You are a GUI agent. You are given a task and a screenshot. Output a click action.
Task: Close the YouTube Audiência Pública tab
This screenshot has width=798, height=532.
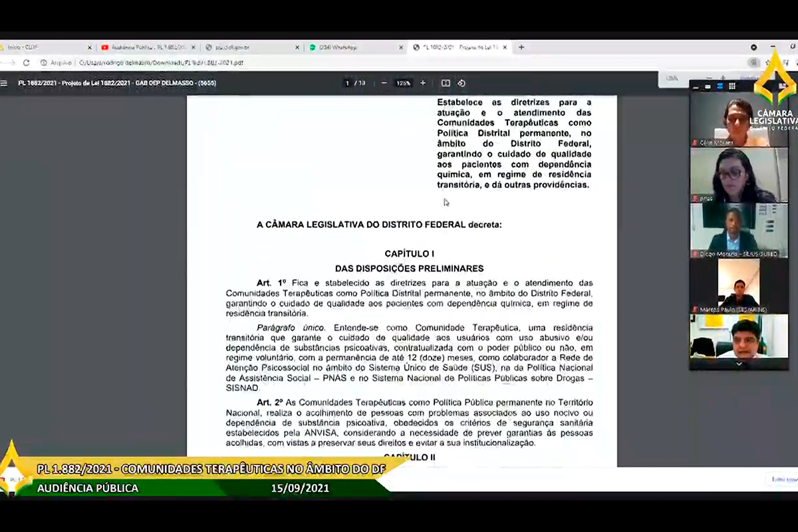click(194, 47)
